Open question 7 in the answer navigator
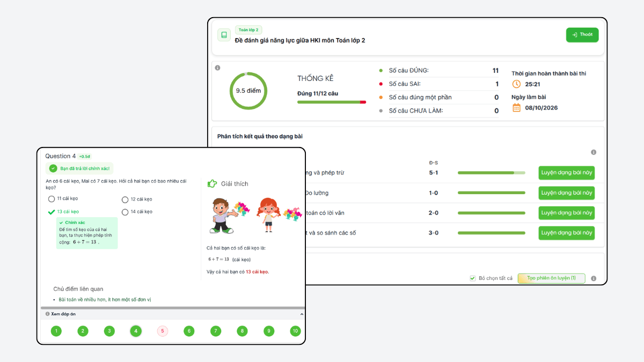The height and width of the screenshot is (362, 644). pos(216,331)
